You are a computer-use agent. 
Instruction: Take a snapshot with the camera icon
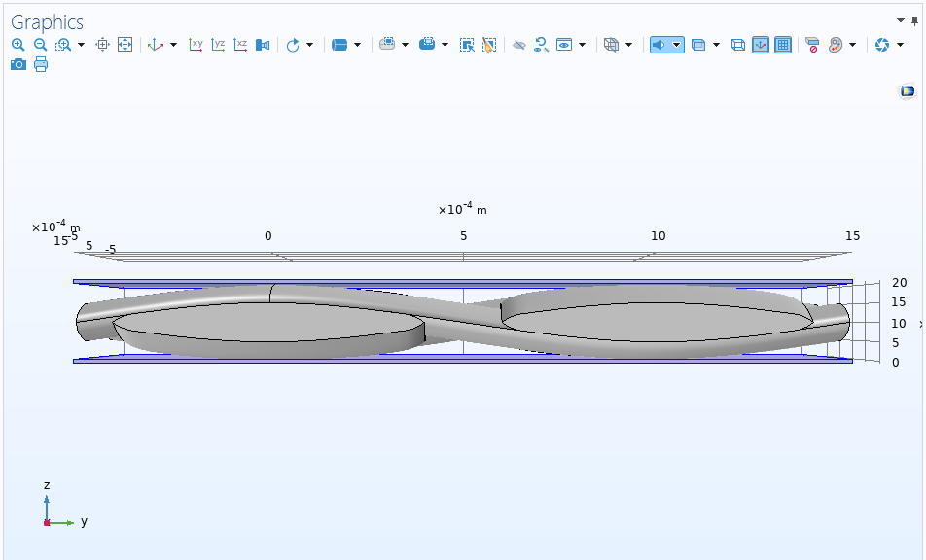(18, 65)
